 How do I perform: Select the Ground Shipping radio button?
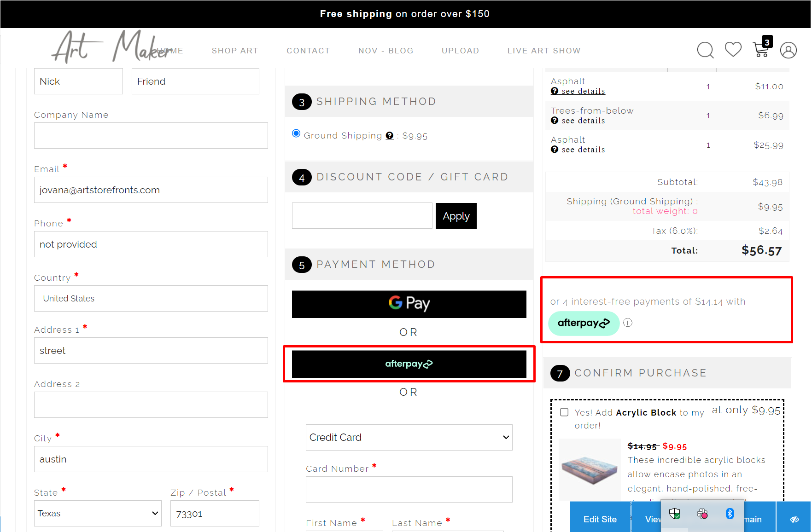[x=296, y=133]
